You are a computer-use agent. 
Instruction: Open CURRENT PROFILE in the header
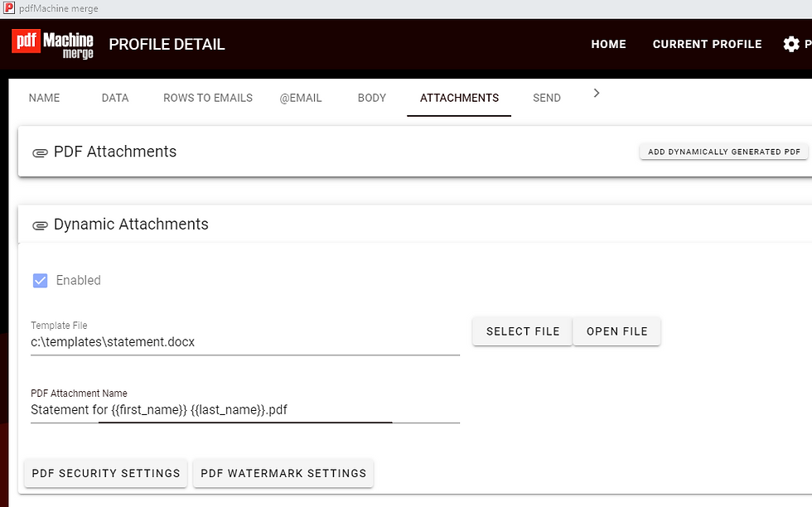707,44
